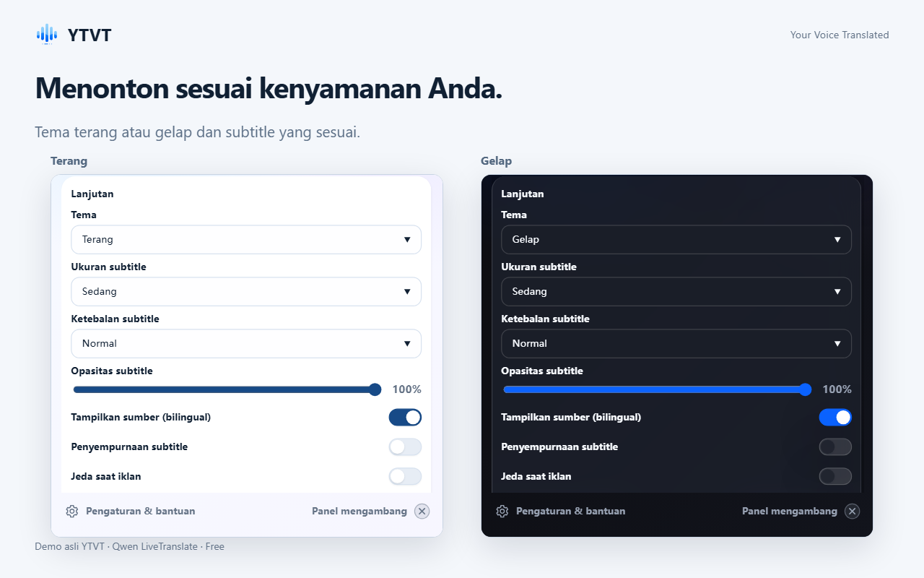Click the YTVT waveform logo icon
Screen dimensions: 924x578
coord(47,34)
